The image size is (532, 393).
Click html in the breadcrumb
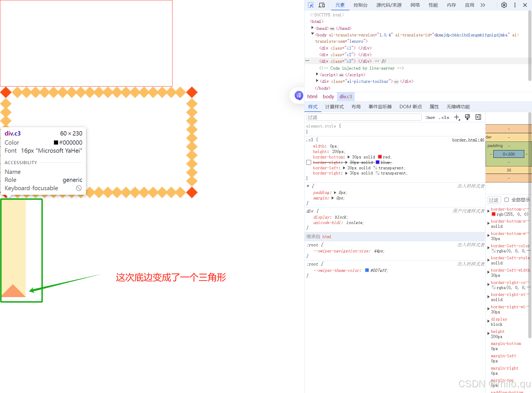[312, 97]
